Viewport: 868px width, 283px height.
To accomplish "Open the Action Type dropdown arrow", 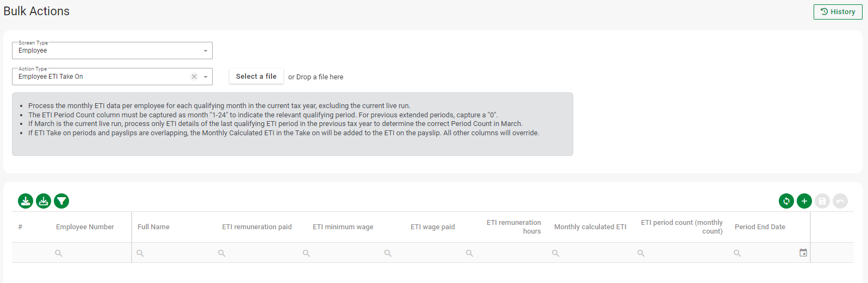I will click(x=206, y=77).
